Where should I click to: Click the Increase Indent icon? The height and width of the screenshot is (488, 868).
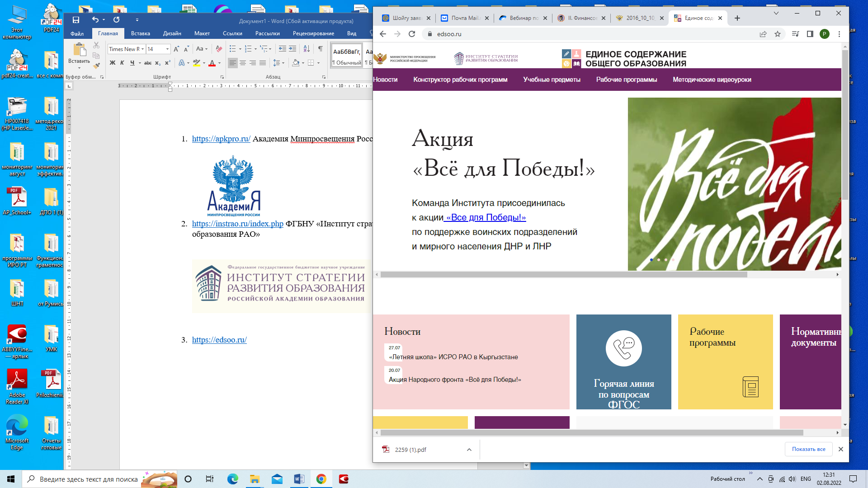coord(292,49)
